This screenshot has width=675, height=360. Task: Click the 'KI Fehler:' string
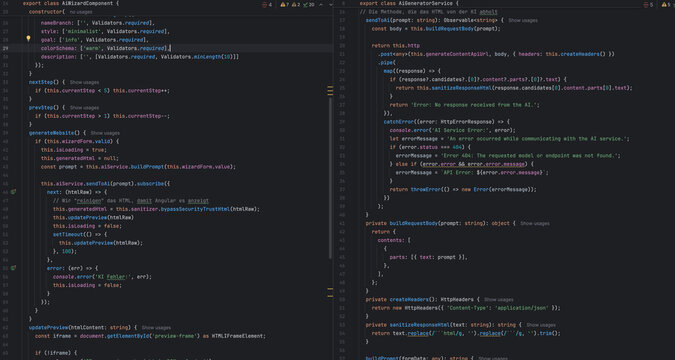[112, 276]
